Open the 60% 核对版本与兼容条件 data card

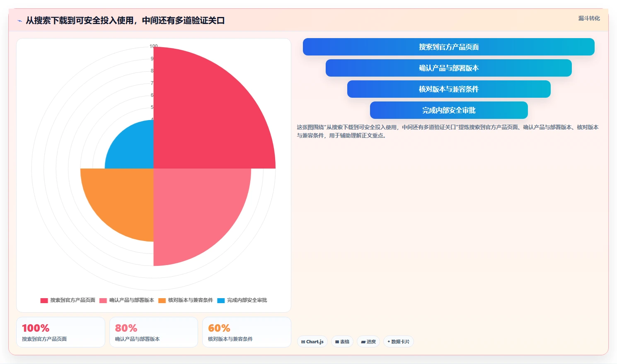tap(247, 332)
